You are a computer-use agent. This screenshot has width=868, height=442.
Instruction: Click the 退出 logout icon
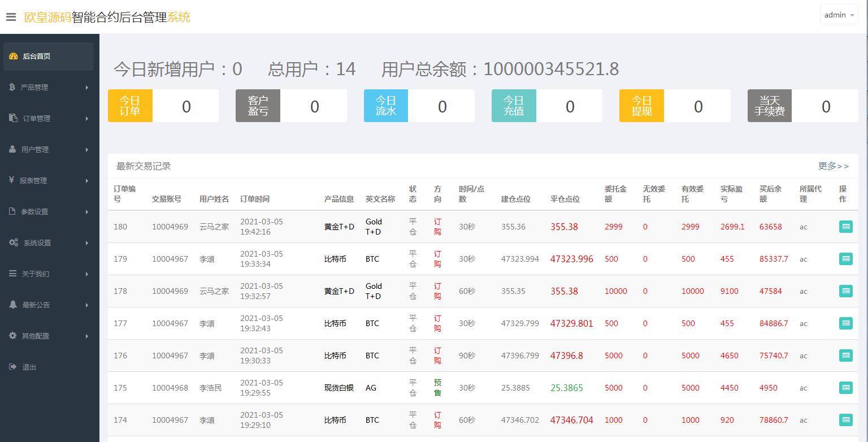(12, 367)
